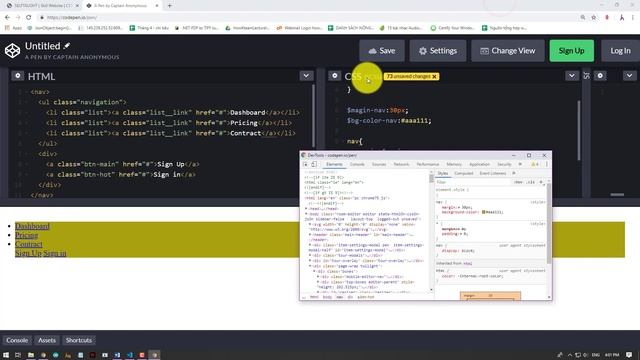The image size is (640, 360).
Task: Click the CSS editor vertical scrollbar
Action: click(579, 131)
